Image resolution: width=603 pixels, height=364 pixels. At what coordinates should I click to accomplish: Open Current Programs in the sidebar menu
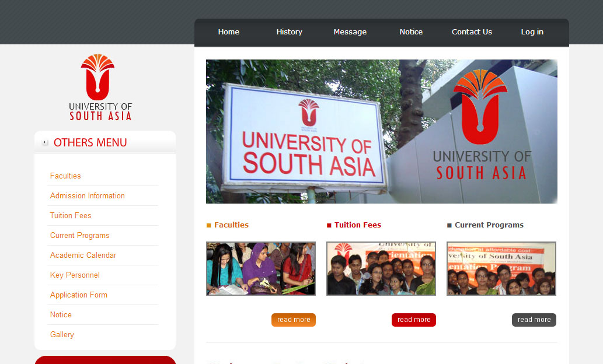(79, 235)
